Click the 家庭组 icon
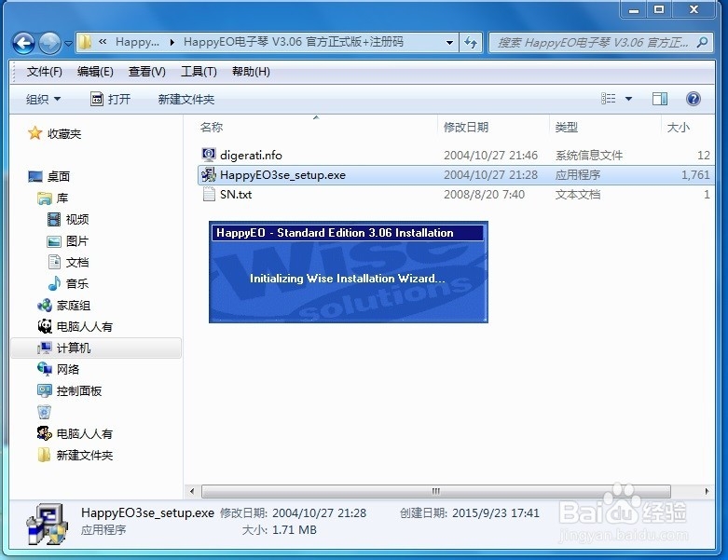Viewport: 728px width, 560px height. (45, 306)
